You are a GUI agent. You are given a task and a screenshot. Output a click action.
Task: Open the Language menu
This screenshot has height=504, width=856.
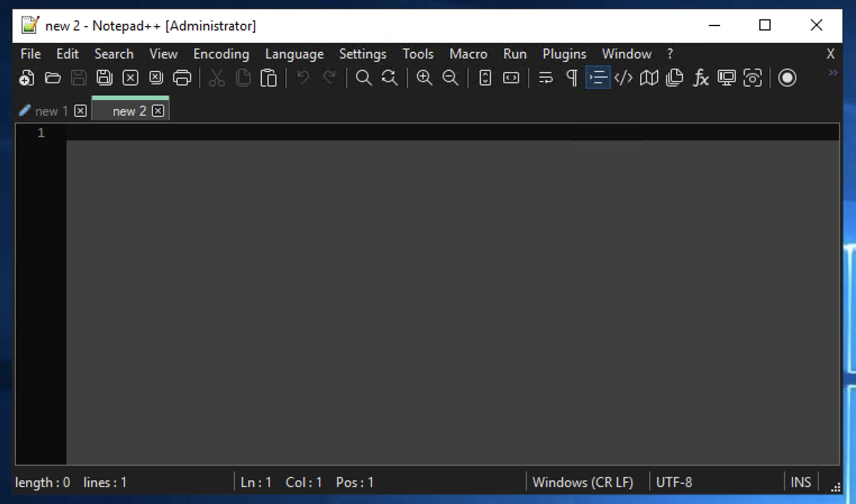[x=294, y=54]
